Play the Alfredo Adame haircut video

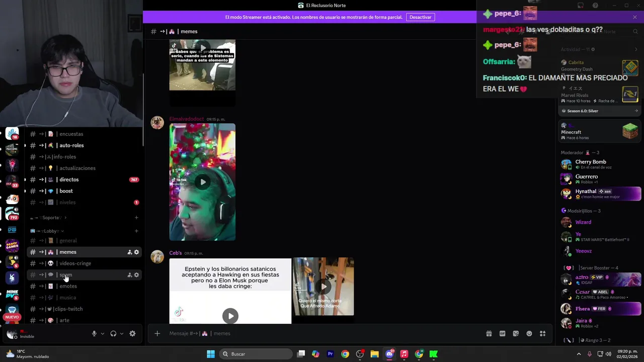324,287
